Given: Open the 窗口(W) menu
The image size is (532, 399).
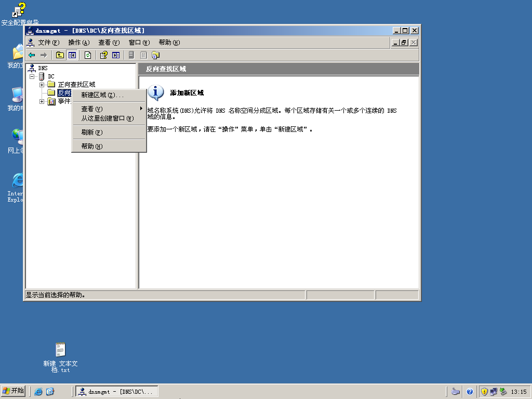Looking at the screenshot, I should 139,43.
